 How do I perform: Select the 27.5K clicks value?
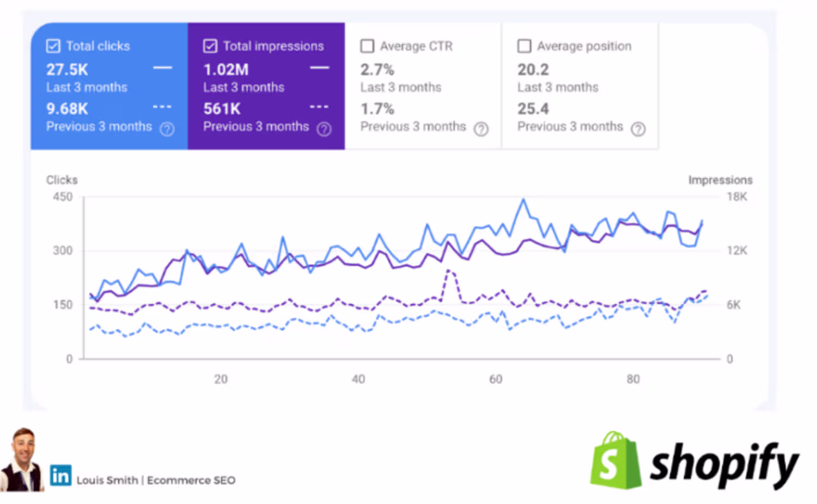coord(67,70)
